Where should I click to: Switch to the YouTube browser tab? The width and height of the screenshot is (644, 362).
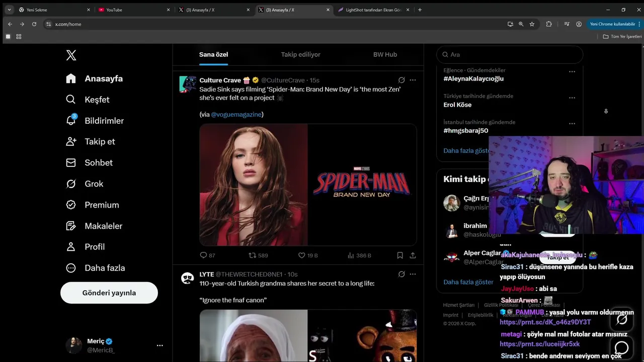click(x=133, y=10)
